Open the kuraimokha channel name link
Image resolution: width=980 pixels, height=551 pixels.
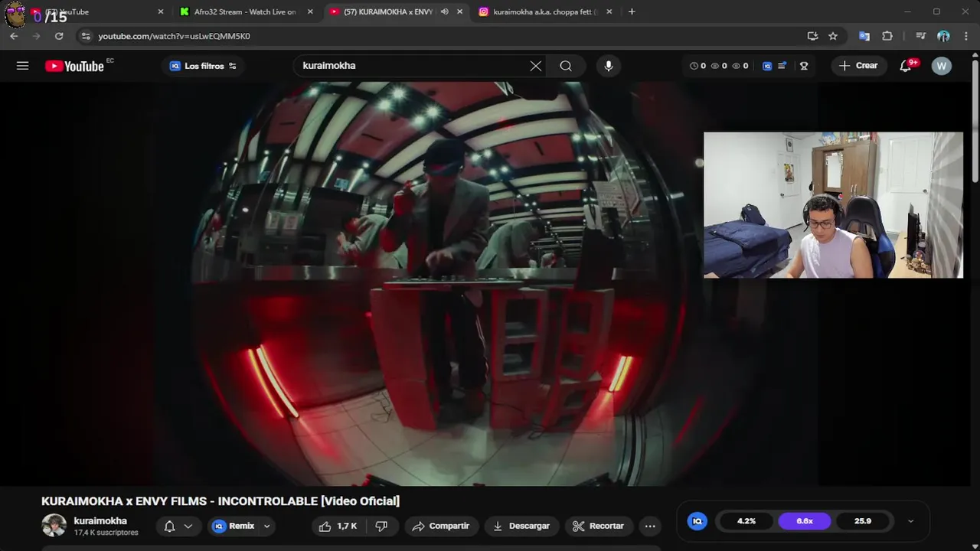100,520
